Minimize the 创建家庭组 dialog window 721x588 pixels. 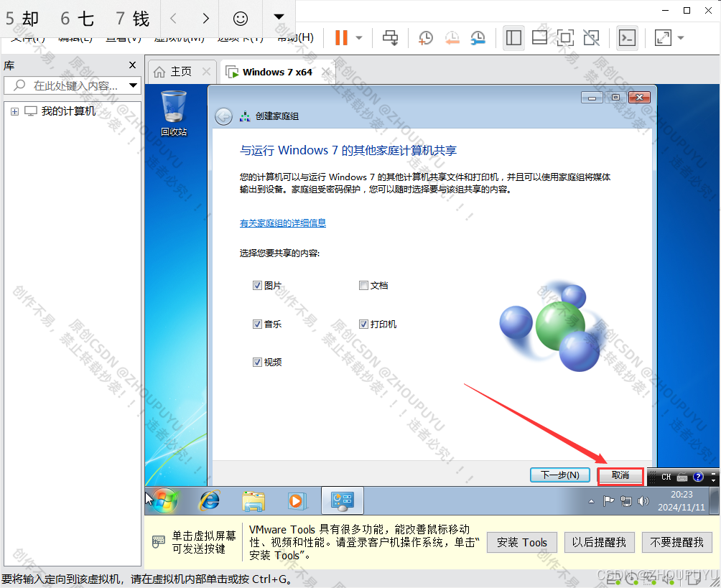592,98
